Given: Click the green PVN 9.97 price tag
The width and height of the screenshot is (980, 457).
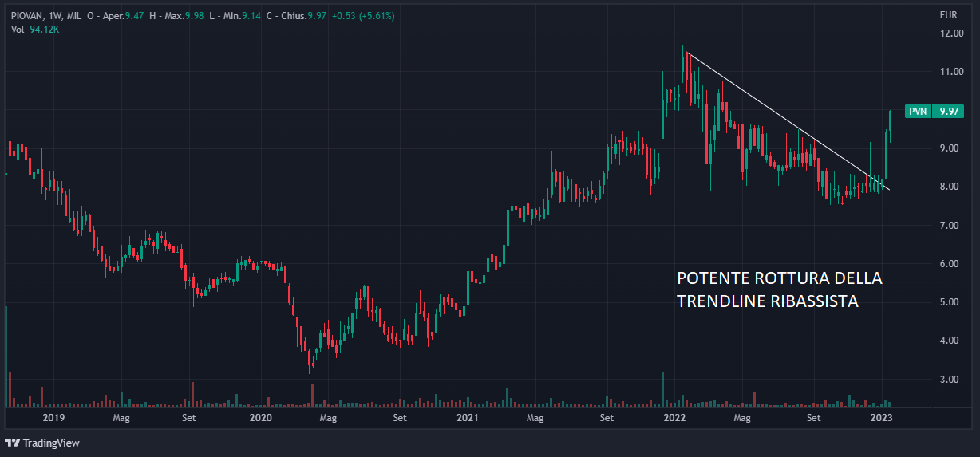Looking at the screenshot, I should point(934,112).
